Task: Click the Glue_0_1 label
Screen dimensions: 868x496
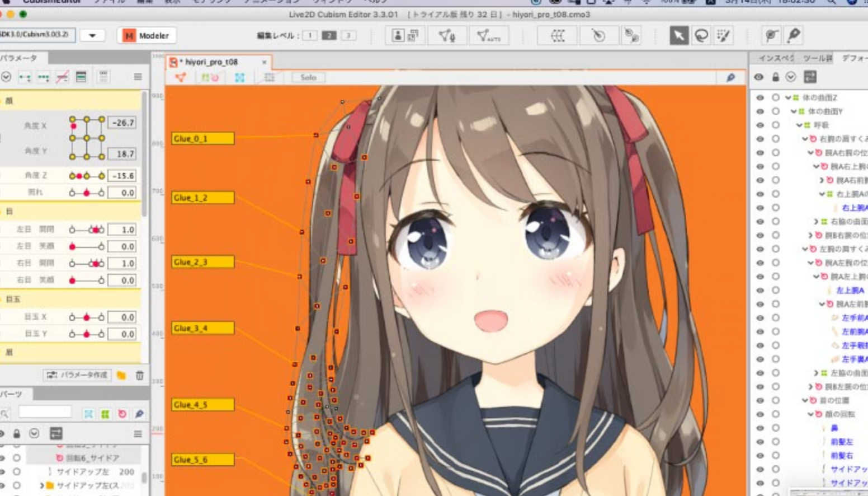Action: coord(202,138)
